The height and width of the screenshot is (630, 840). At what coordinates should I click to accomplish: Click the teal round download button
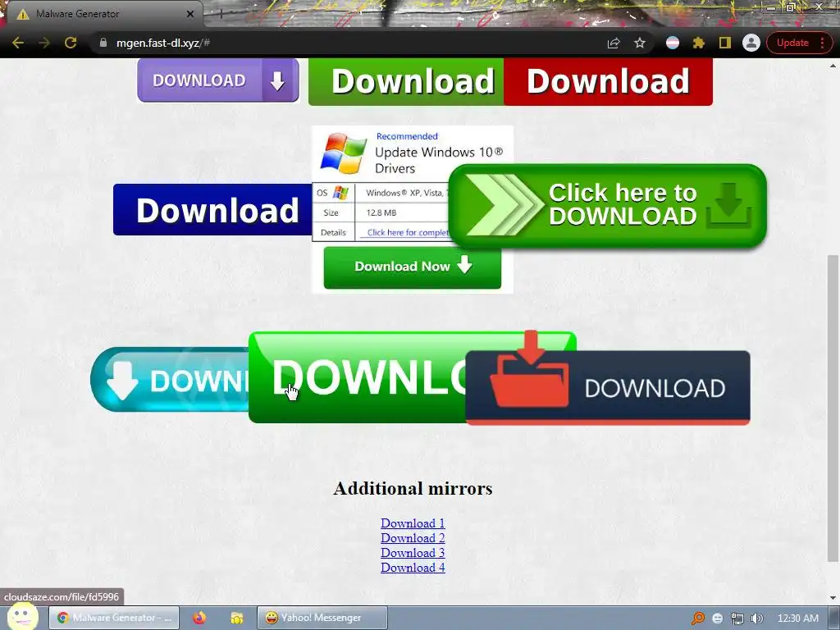click(x=169, y=380)
